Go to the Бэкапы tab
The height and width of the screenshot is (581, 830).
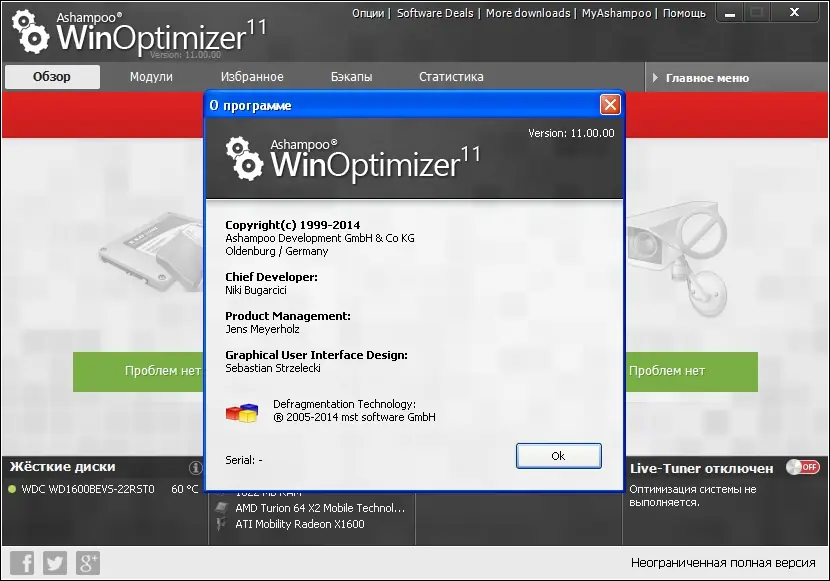pyautogui.click(x=351, y=77)
